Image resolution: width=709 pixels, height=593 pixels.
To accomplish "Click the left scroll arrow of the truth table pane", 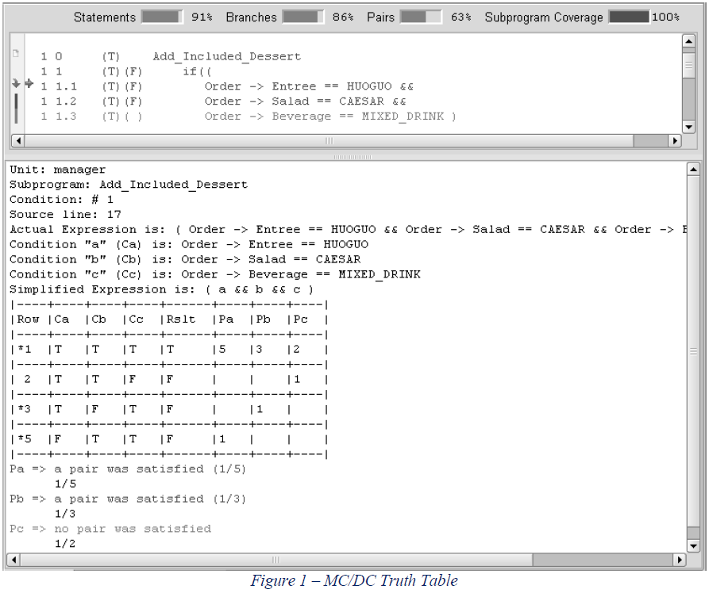I will click(14, 560).
